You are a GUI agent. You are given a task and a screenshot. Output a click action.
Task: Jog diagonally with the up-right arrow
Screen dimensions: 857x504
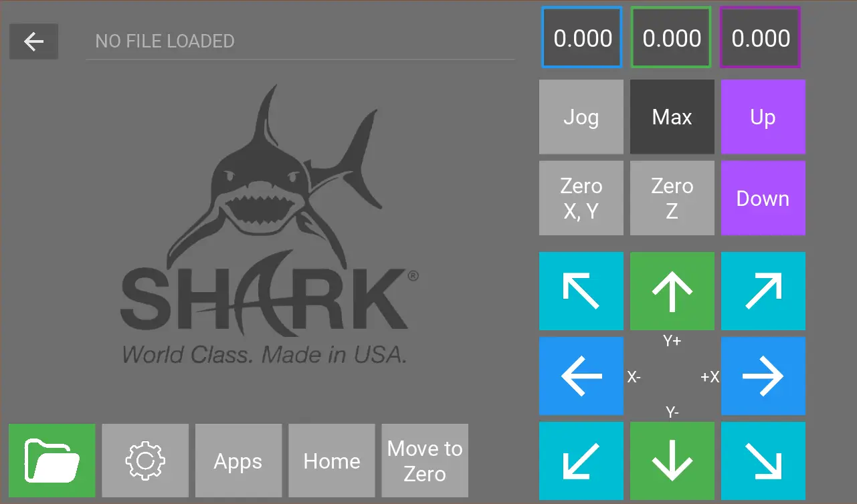click(763, 291)
